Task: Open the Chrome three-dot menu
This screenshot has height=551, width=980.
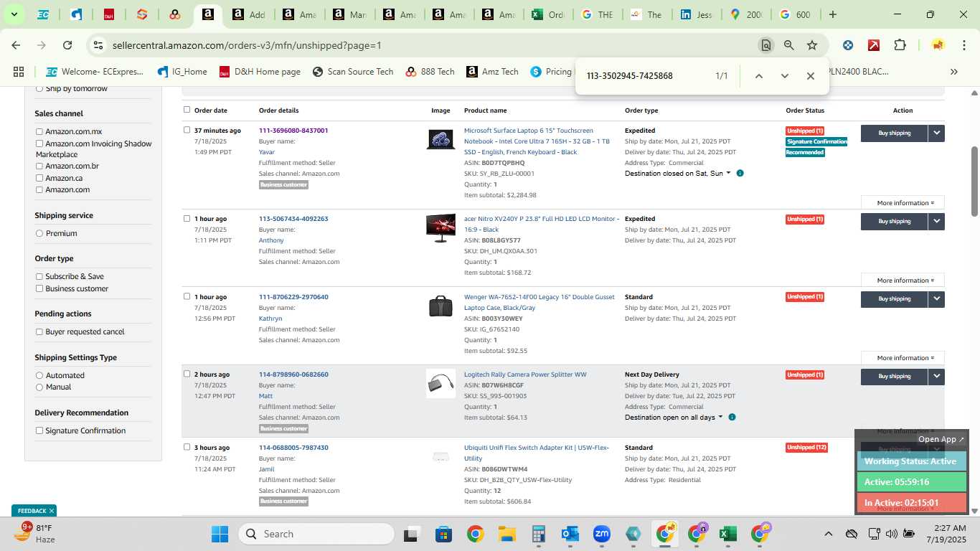Action: tap(963, 45)
